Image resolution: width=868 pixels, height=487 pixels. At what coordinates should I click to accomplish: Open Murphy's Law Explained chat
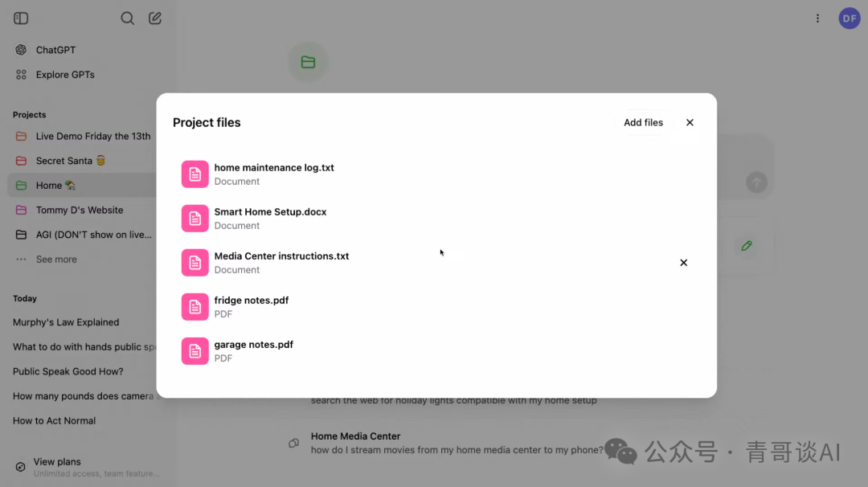coord(66,322)
